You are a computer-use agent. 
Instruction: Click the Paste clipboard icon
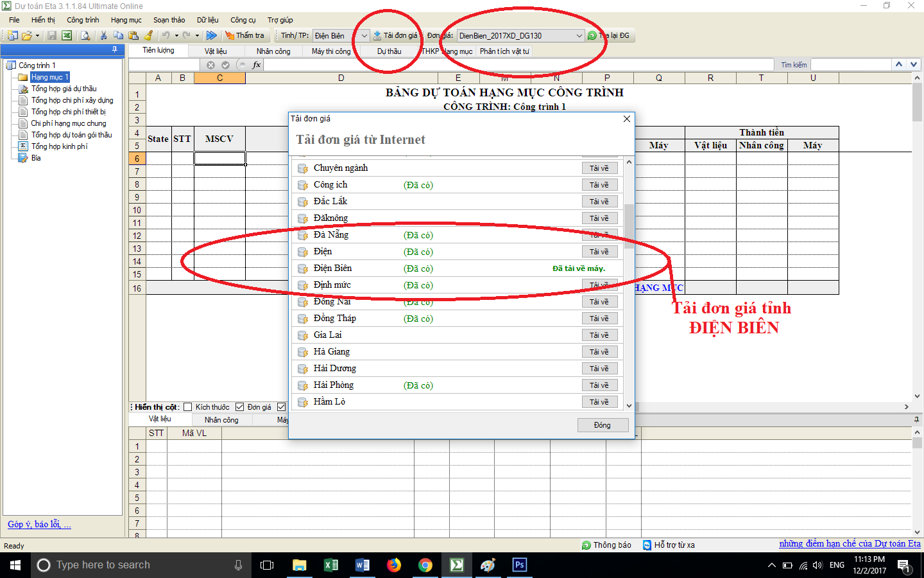click(x=133, y=36)
